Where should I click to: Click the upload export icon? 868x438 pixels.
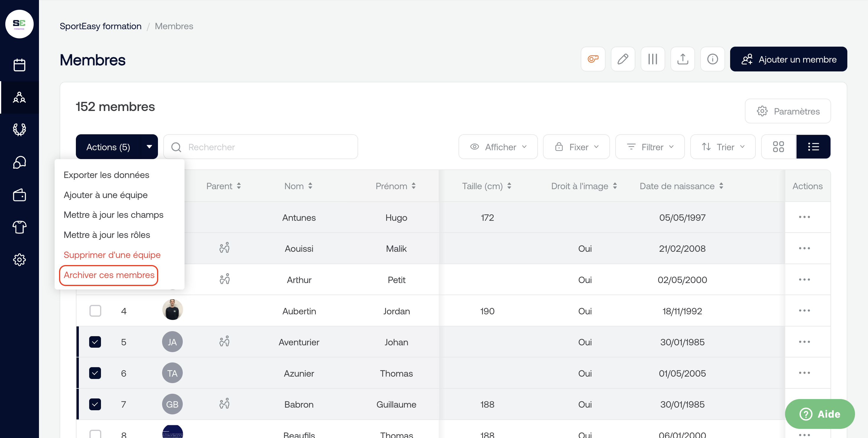682,59
